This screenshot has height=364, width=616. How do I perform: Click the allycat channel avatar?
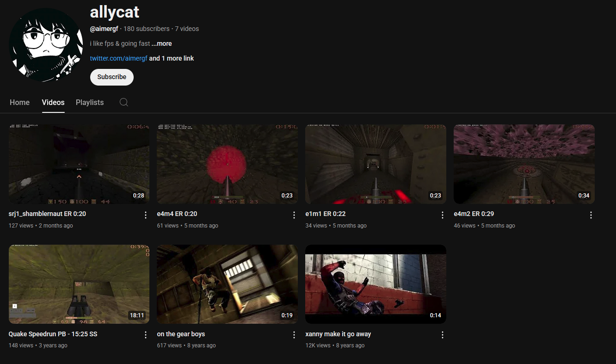(x=46, y=45)
